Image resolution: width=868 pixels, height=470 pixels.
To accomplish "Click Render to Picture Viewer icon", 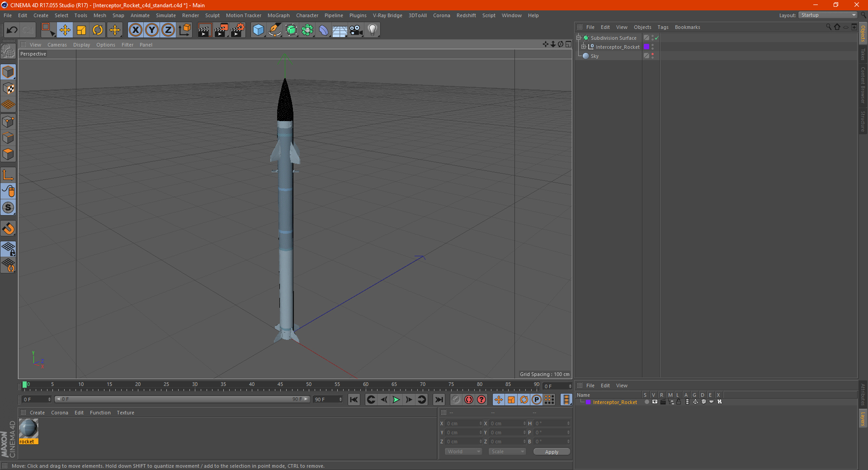I will (x=221, y=30).
